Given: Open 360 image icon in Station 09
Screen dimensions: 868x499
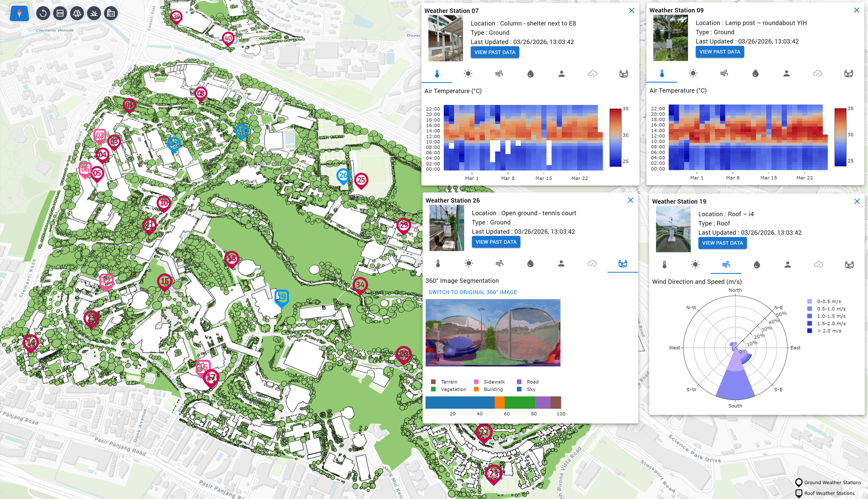Looking at the screenshot, I should [x=849, y=73].
